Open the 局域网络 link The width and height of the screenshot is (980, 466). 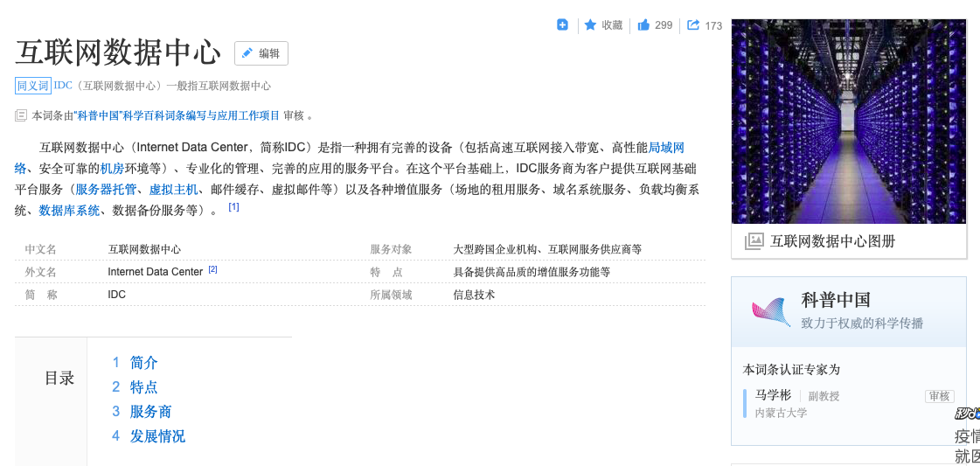pos(666,148)
